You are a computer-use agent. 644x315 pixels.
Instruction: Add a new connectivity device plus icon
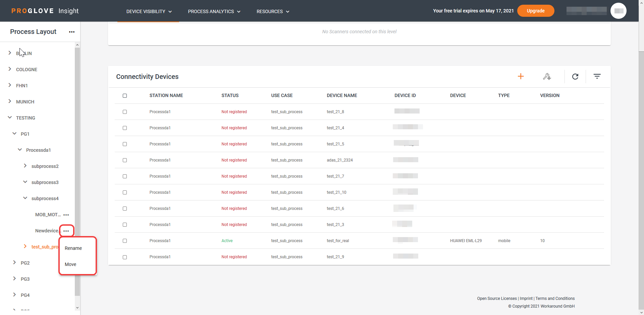click(x=521, y=77)
